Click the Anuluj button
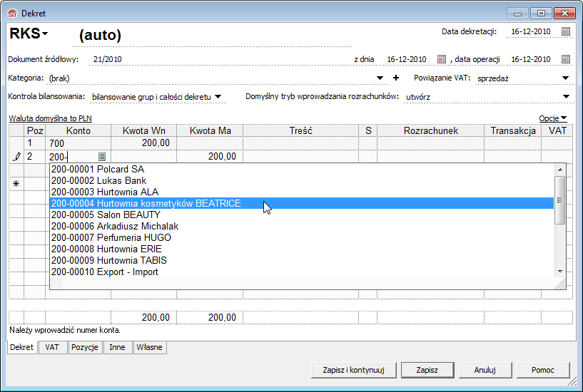 coord(485,370)
